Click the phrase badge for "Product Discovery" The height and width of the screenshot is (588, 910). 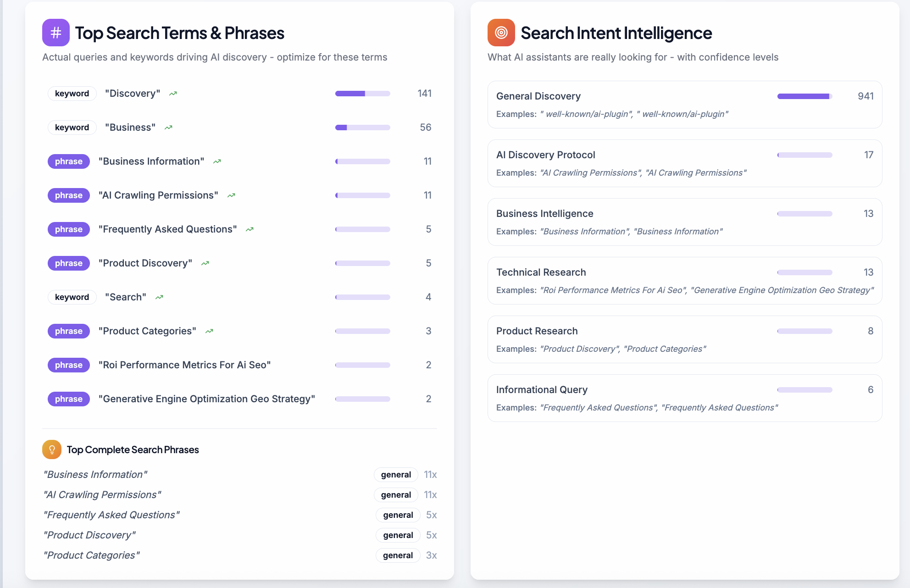(x=69, y=263)
